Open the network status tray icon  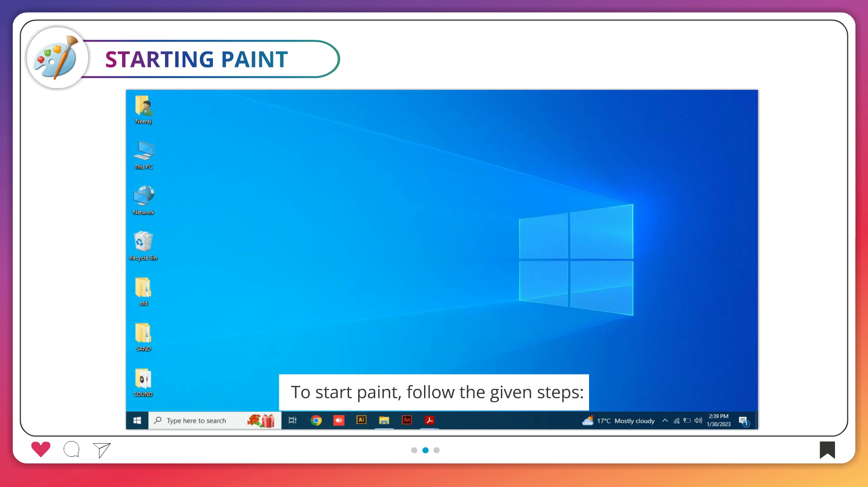tap(676, 421)
